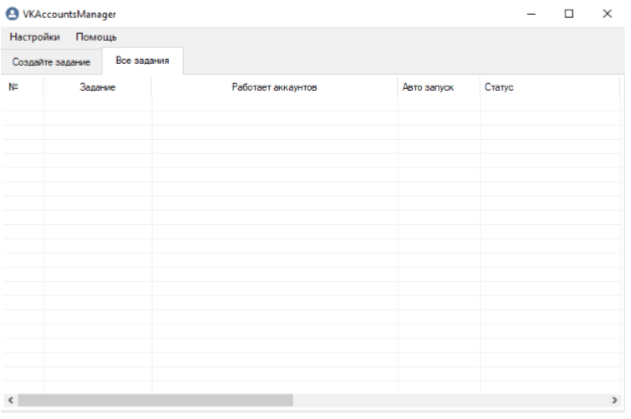The image size is (631, 419).
Task: Click first empty cell under Статус column
Action: click(x=550, y=105)
